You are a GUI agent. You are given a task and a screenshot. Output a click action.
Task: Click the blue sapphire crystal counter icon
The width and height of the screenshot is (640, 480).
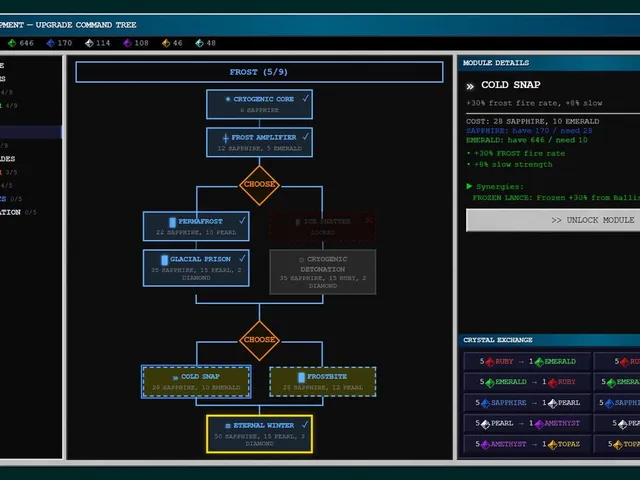[51, 43]
